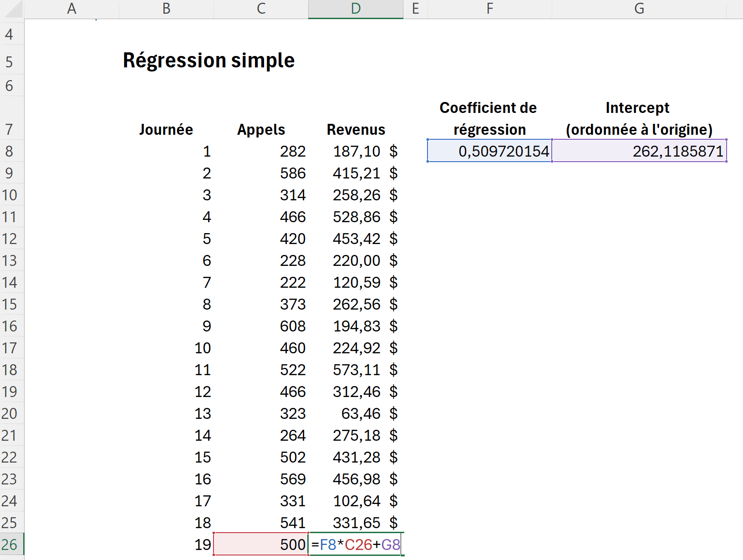
Task: Select column F header
Action: [489, 9]
